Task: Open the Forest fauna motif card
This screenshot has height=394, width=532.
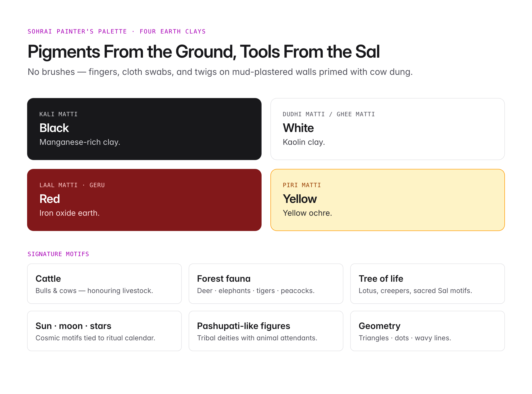Action: pyautogui.click(x=266, y=284)
